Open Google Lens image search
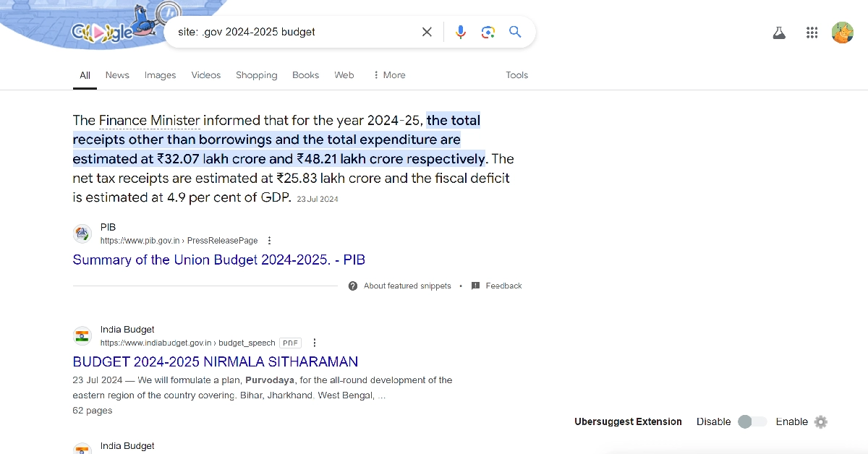Viewport: 868px width, 454px height. 488,32
